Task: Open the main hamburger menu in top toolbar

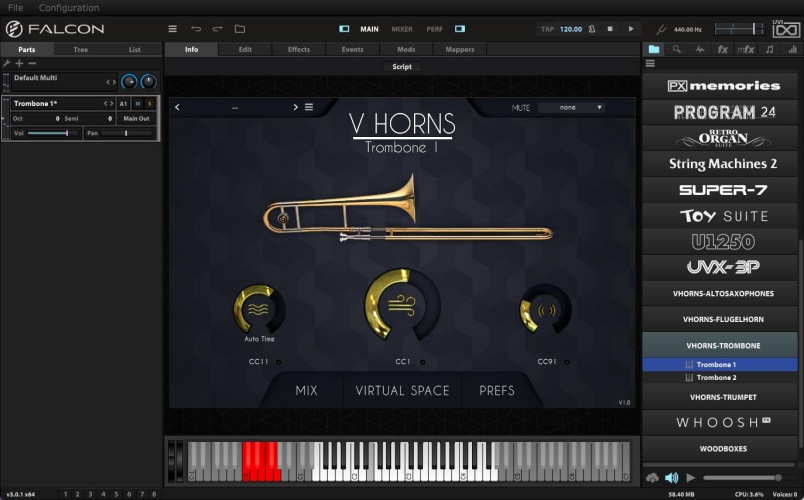Action: click(x=172, y=29)
